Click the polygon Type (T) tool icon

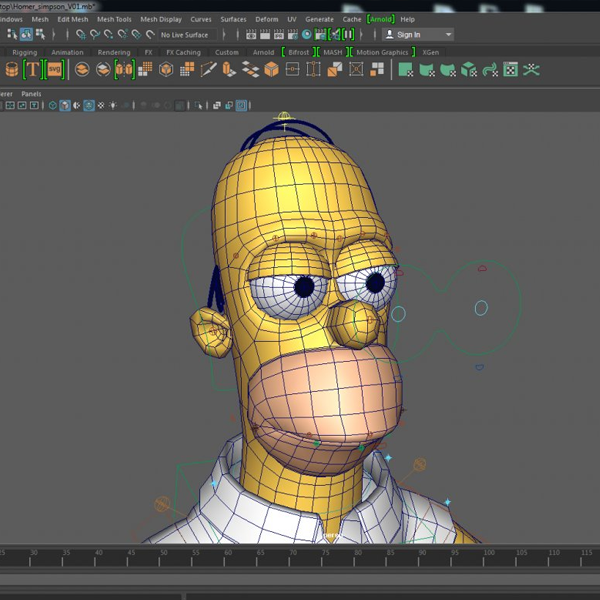click(x=32, y=69)
